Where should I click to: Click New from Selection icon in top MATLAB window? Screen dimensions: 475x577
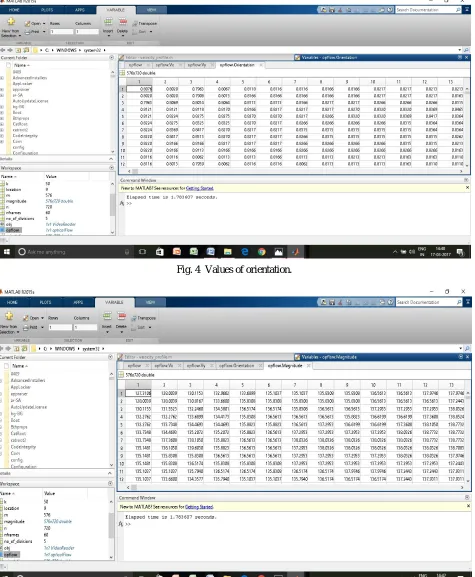click(x=11, y=22)
